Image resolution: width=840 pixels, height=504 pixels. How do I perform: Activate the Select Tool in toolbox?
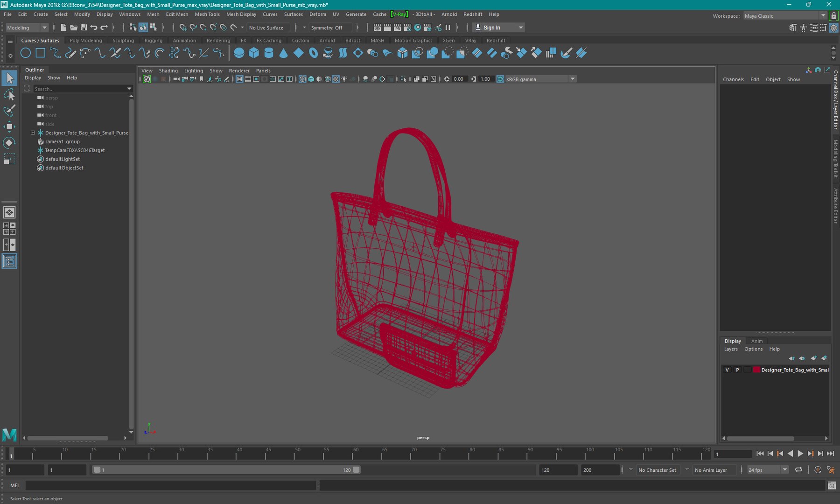click(9, 78)
